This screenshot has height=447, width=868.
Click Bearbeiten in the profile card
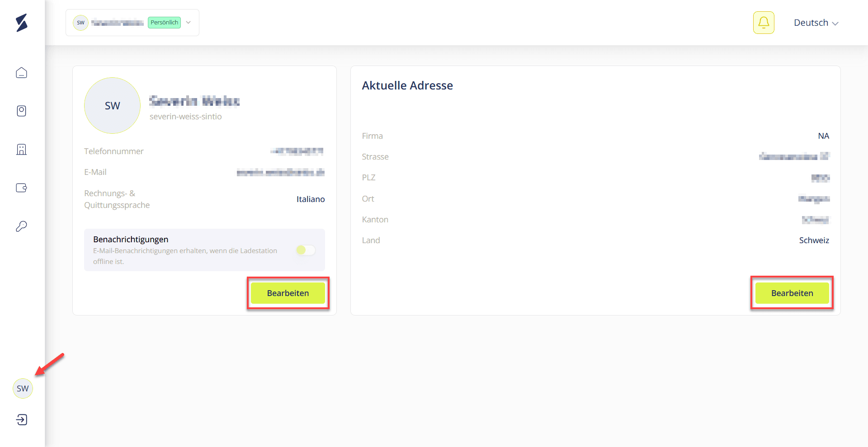coord(288,293)
